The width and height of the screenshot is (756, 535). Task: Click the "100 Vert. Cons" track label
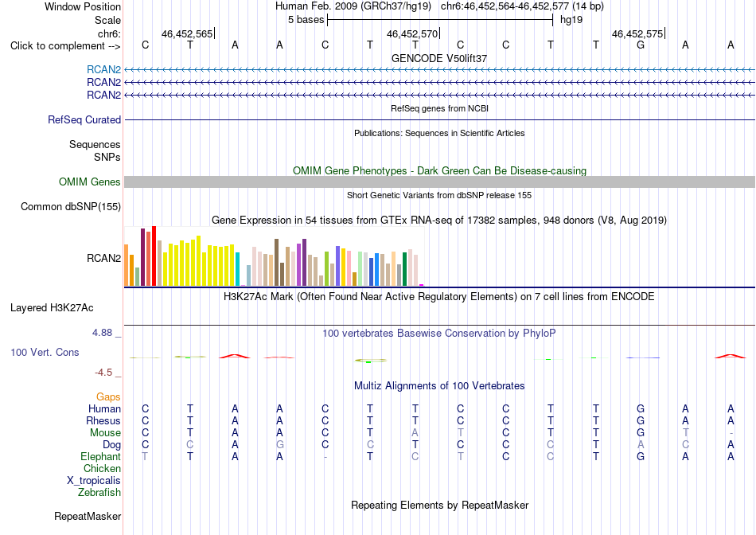click(x=45, y=352)
